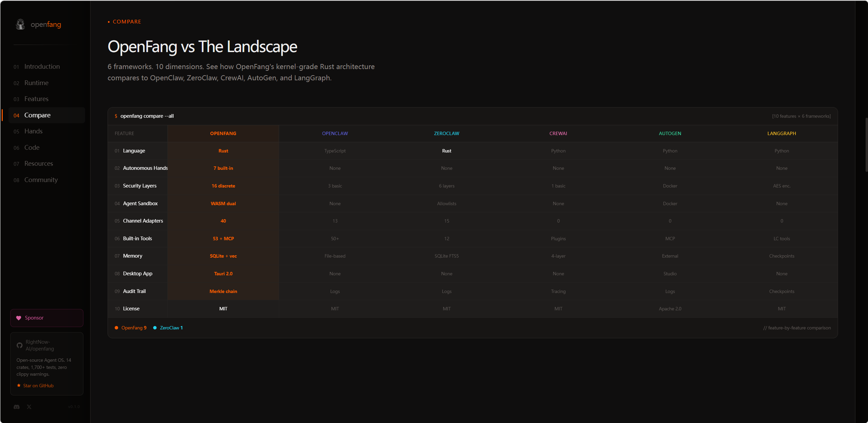Click the star icon beside Star on GitHub
Viewport: 868px width, 423px height.
pyautogui.click(x=19, y=386)
